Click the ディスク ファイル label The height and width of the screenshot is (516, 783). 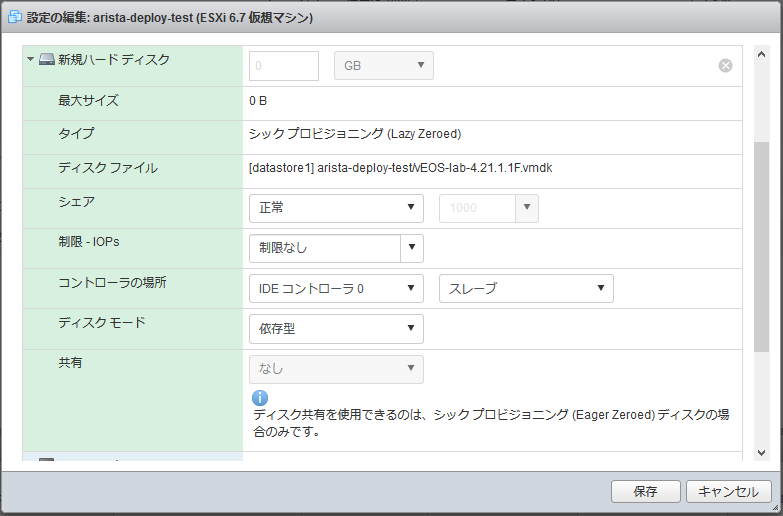tap(108, 167)
